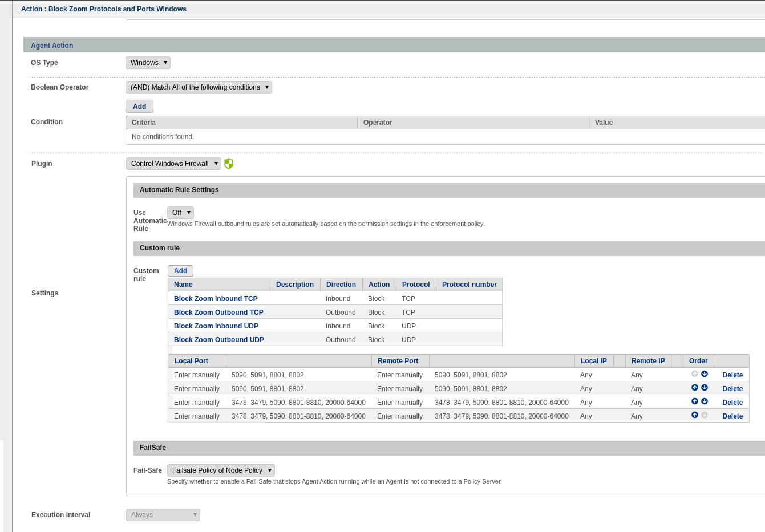Screen dimensions: 765x532
Task: Move fourth port rule row up
Action: [x=695, y=415]
